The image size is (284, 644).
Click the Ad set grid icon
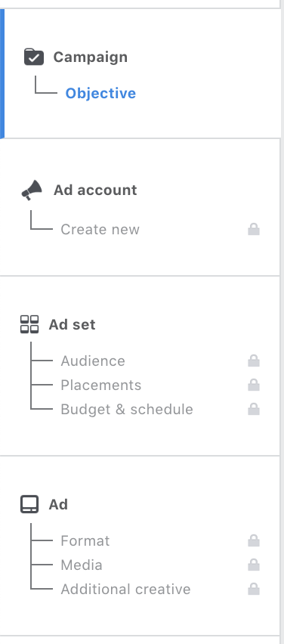click(29, 324)
